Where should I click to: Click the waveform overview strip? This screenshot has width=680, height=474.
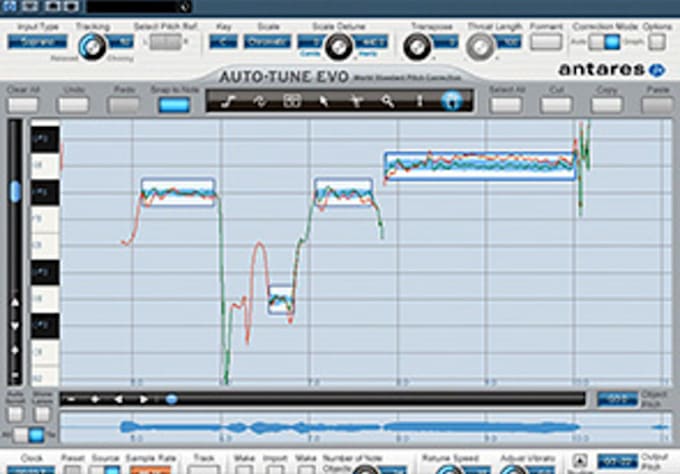[x=365, y=428]
